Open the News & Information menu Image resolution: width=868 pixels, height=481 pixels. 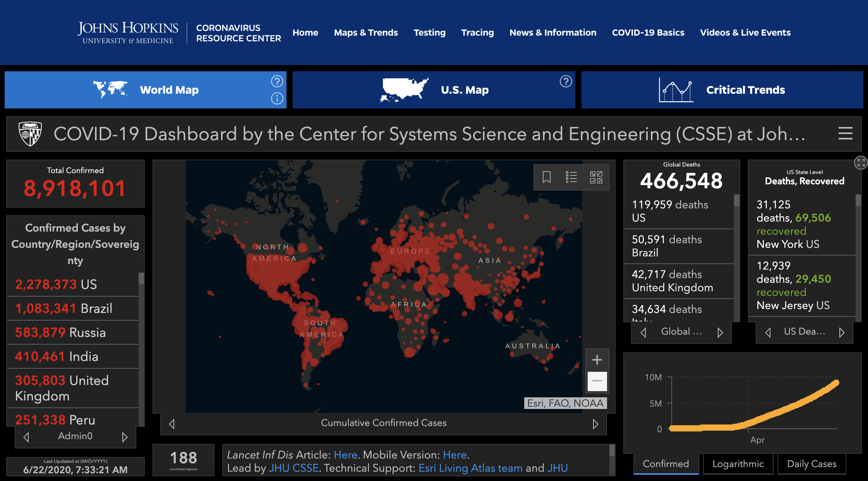[x=553, y=33]
